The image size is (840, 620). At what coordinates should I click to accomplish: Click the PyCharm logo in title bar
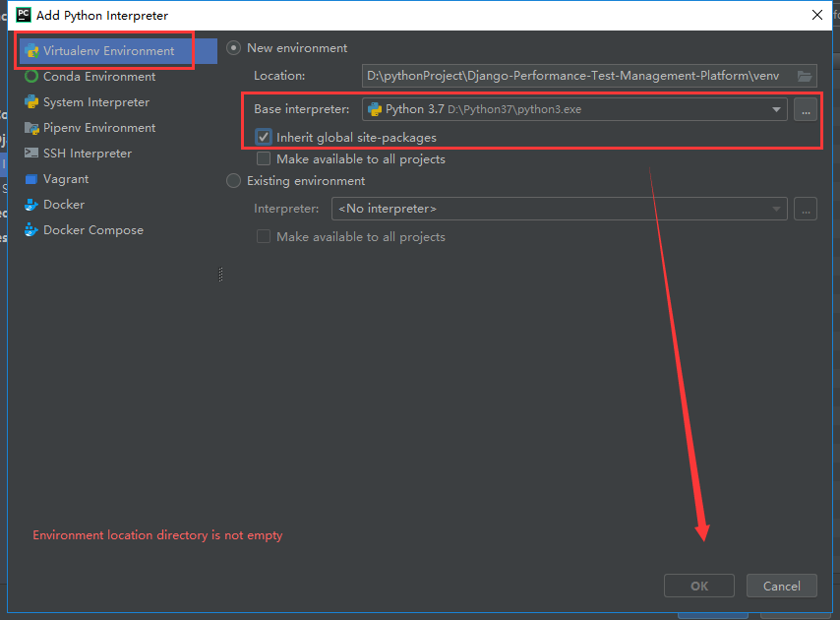(x=24, y=15)
